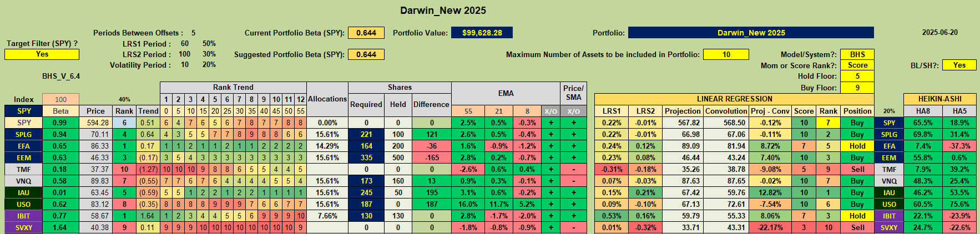Select the LINEAR REGRESSION header
The image size is (980, 234).
tap(734, 99)
